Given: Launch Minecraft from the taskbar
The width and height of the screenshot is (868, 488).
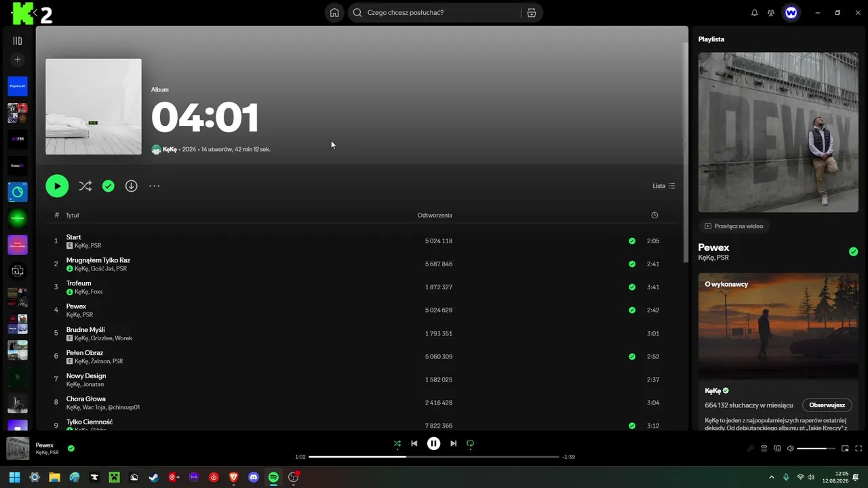Looking at the screenshot, I should point(115,477).
